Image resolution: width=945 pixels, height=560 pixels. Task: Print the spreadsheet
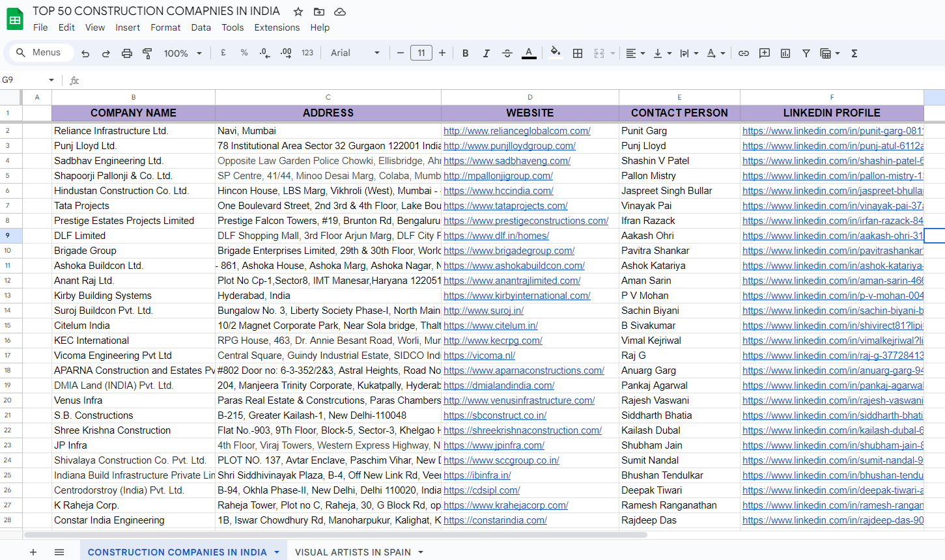click(127, 53)
